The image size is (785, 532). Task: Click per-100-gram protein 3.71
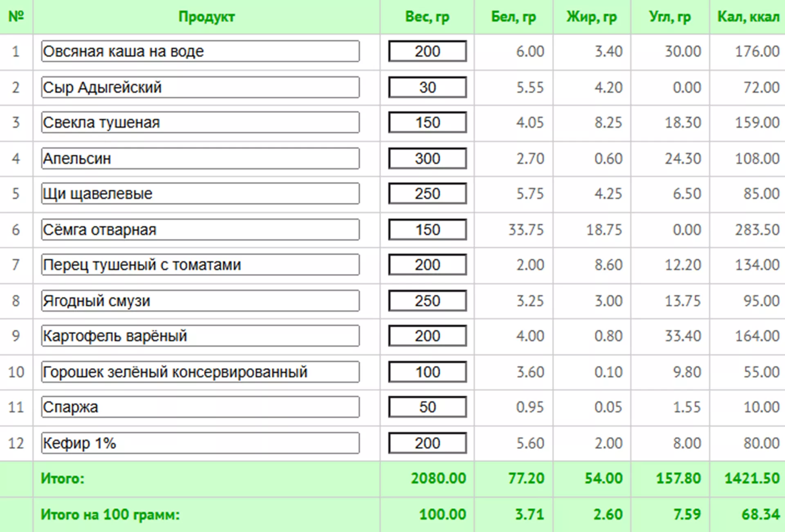point(529,514)
